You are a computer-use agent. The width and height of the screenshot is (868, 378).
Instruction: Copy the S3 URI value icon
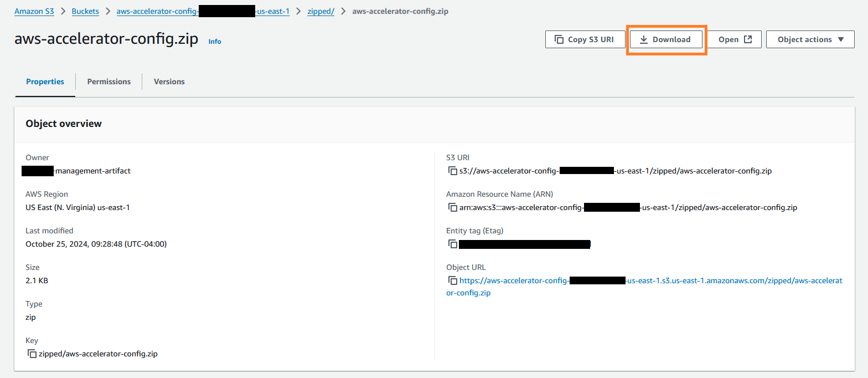pos(453,171)
